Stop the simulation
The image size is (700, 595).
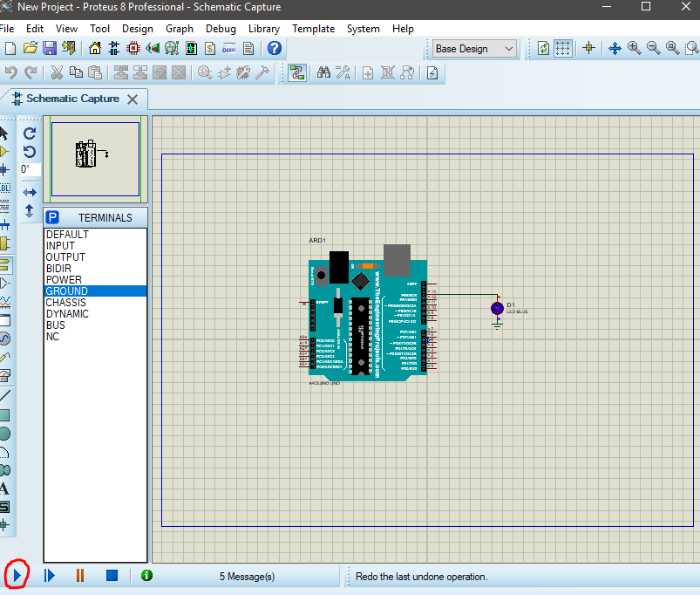click(112, 576)
